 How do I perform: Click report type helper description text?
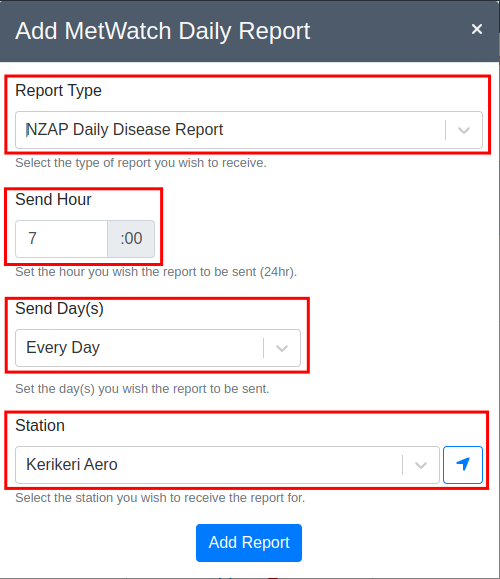click(141, 163)
